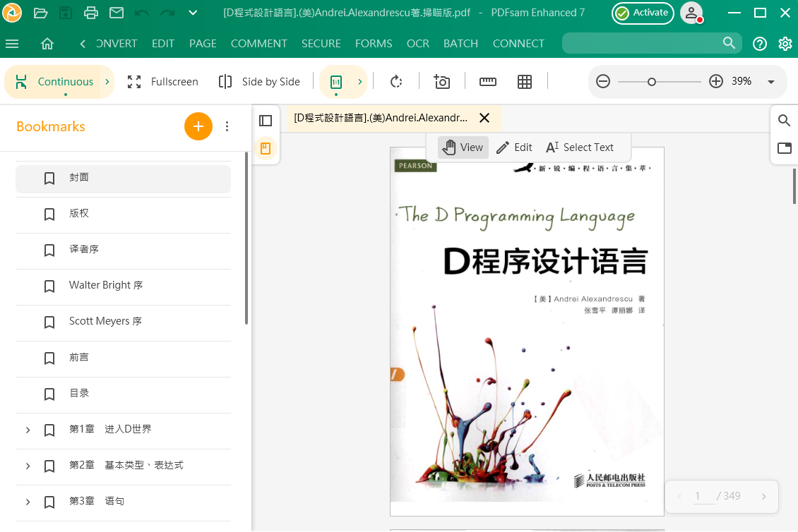
Task: Open the Scott Meyers 序 bookmark
Action: [x=123, y=322]
